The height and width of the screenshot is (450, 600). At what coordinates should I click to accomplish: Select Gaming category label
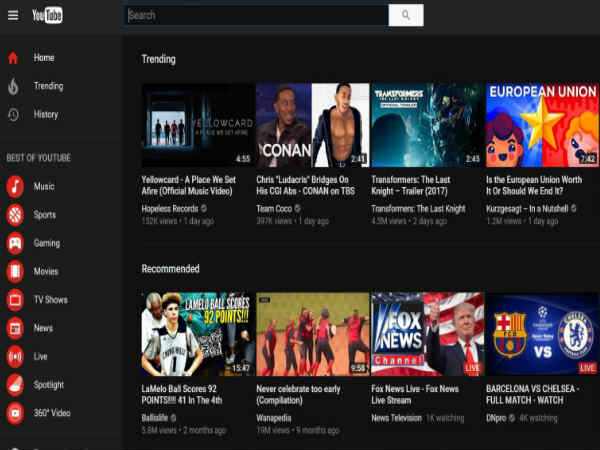[x=47, y=243]
